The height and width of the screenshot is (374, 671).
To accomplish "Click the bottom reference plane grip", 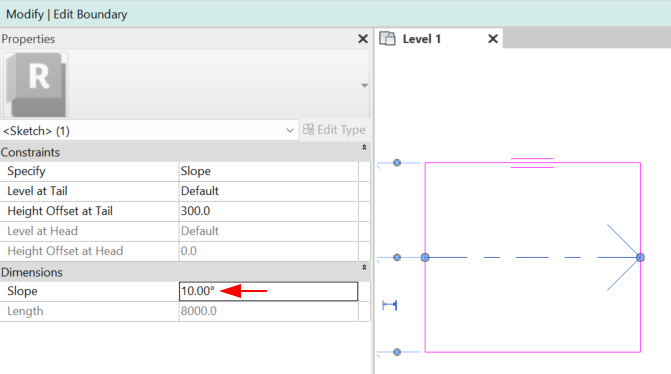I will (x=397, y=352).
